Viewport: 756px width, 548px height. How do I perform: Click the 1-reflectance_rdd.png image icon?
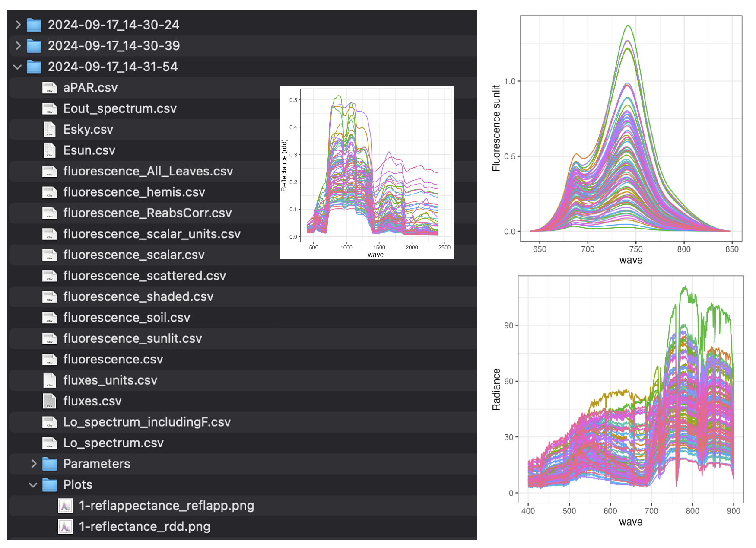point(65,527)
